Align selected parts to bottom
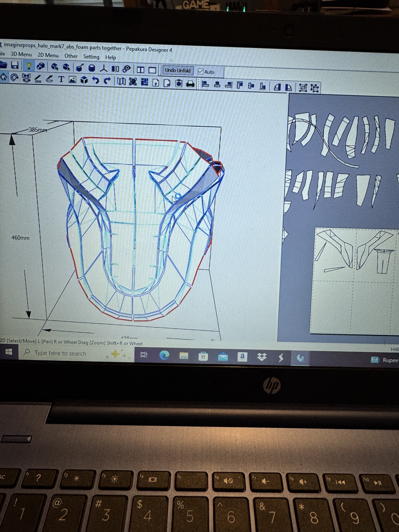 click(263, 86)
